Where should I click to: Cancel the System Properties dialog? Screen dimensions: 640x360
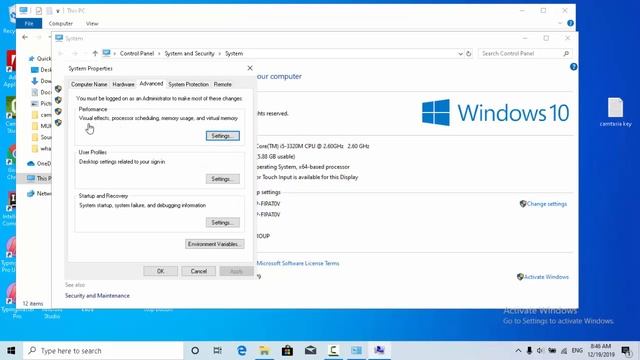click(198, 271)
